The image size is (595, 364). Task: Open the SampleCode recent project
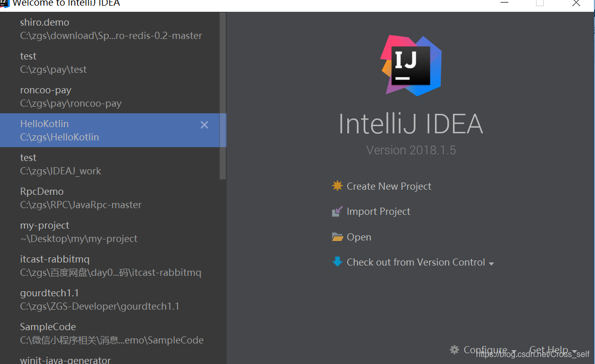(x=110, y=333)
